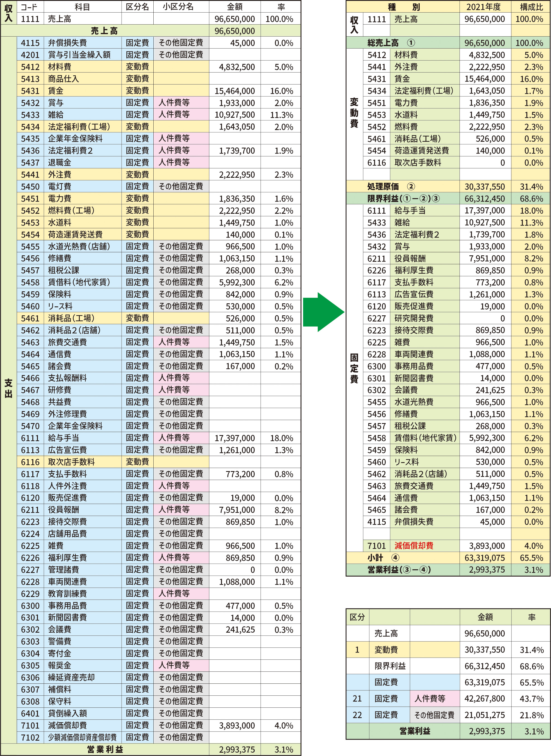Select the 研修費 account cell
Viewport: 551px width, 756px height.
pos(82,390)
